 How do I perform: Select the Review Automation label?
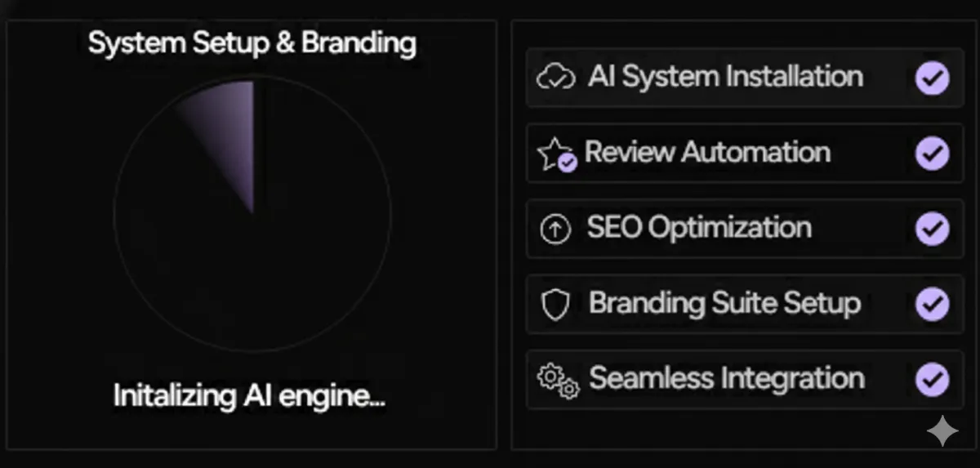click(x=707, y=153)
